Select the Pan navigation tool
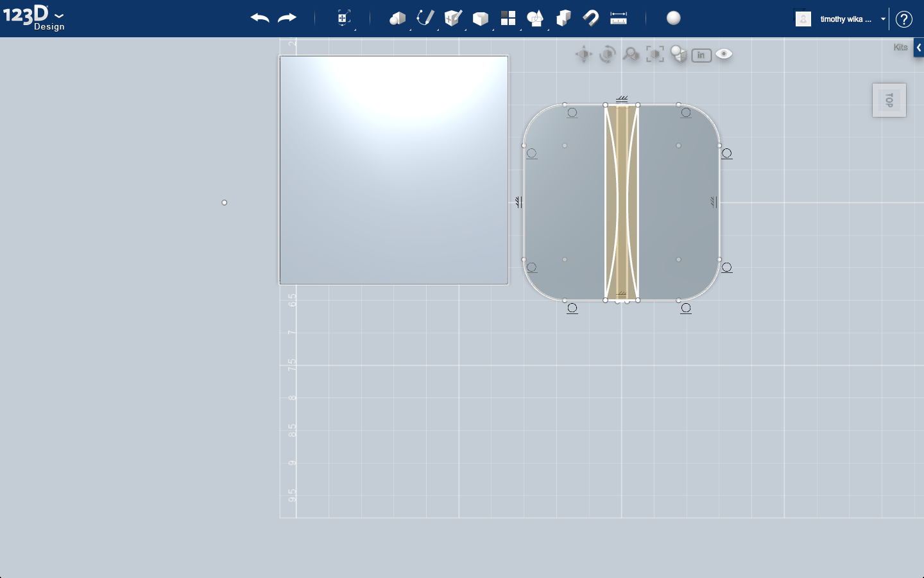 [x=583, y=55]
